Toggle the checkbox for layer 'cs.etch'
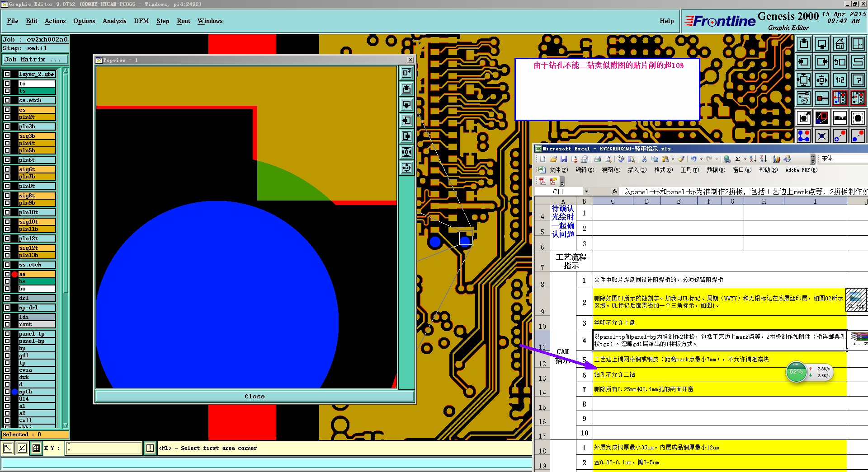 (x=7, y=100)
